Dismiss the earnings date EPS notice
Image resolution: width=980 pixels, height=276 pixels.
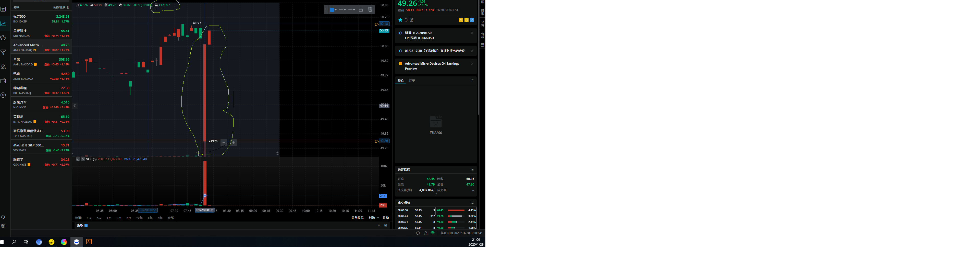[472, 33]
